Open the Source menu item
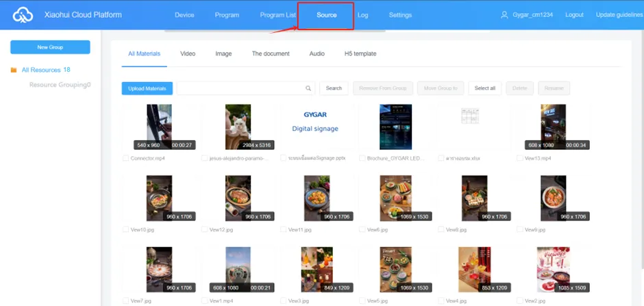644x306 pixels. tap(327, 15)
